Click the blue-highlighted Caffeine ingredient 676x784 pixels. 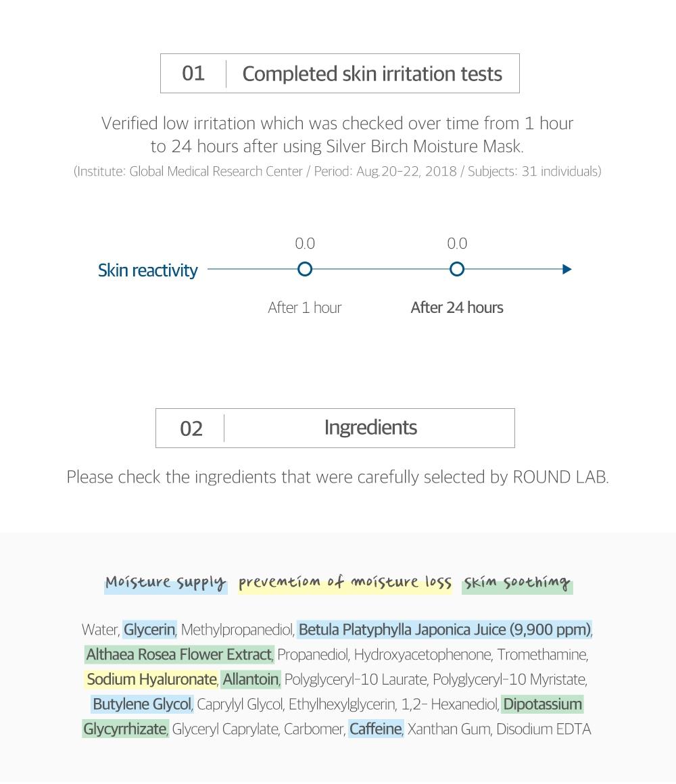click(x=376, y=729)
